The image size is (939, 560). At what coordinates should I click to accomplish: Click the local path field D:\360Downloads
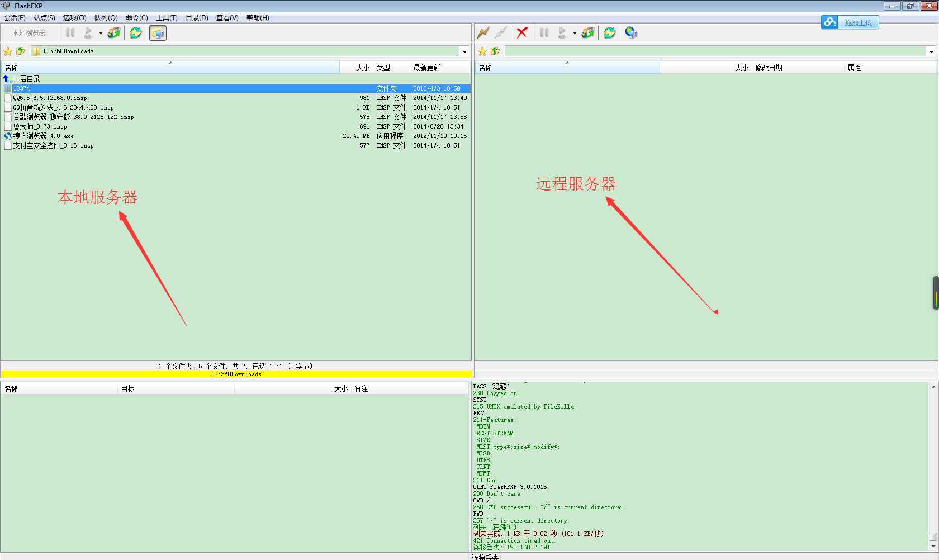pos(245,51)
